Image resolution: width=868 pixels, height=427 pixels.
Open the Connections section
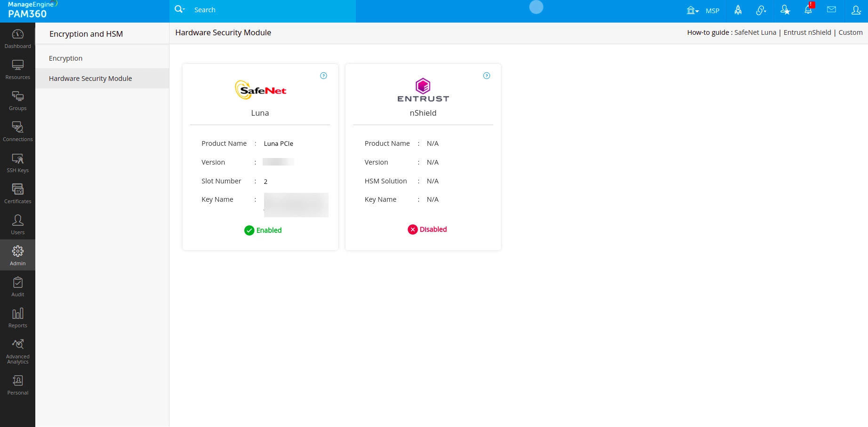[17, 132]
